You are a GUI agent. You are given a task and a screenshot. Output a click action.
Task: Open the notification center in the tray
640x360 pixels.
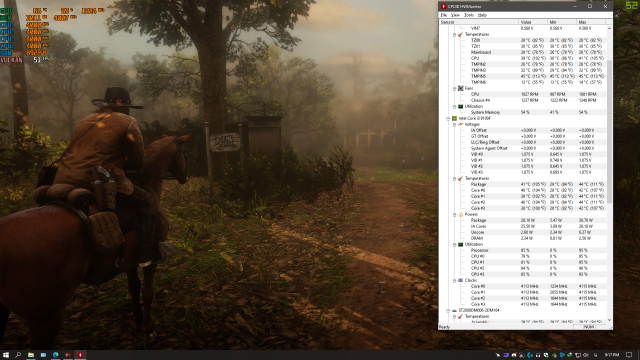pos(629,355)
